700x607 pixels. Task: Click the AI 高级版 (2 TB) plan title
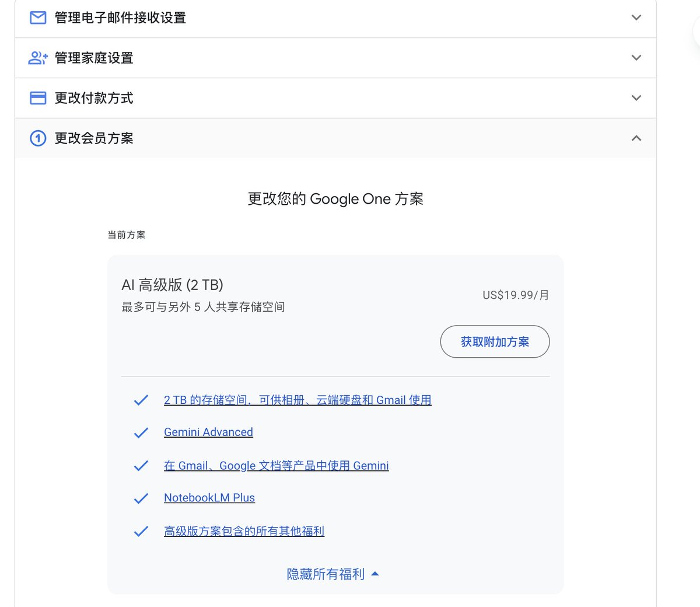click(x=172, y=285)
